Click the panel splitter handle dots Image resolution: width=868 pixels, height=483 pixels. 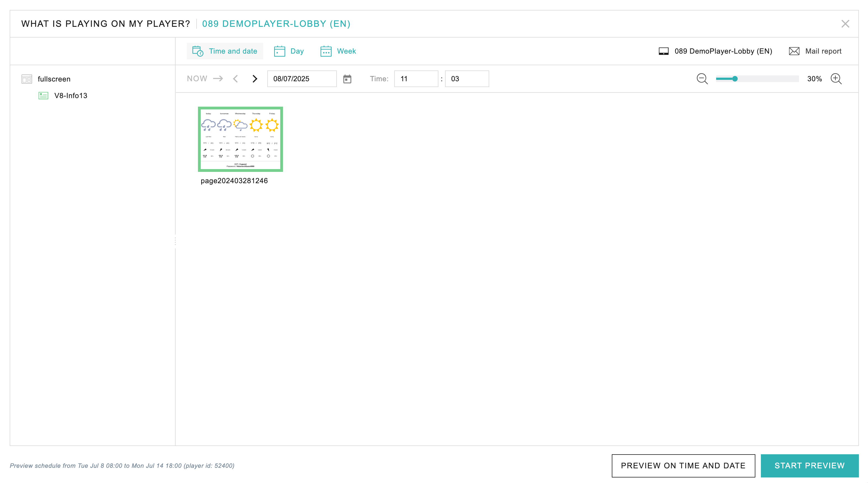pos(175,241)
